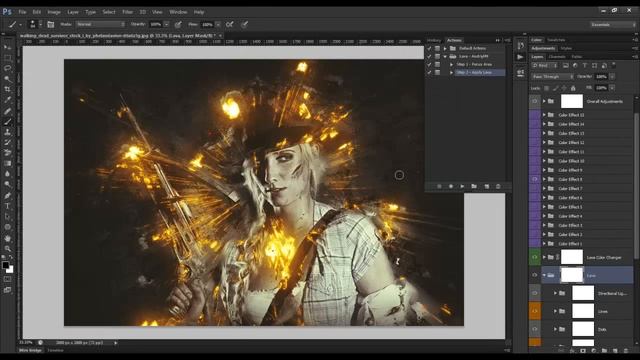Enable airbrush-style build-up icon
This screenshot has height=360, width=640.
point(230,24)
